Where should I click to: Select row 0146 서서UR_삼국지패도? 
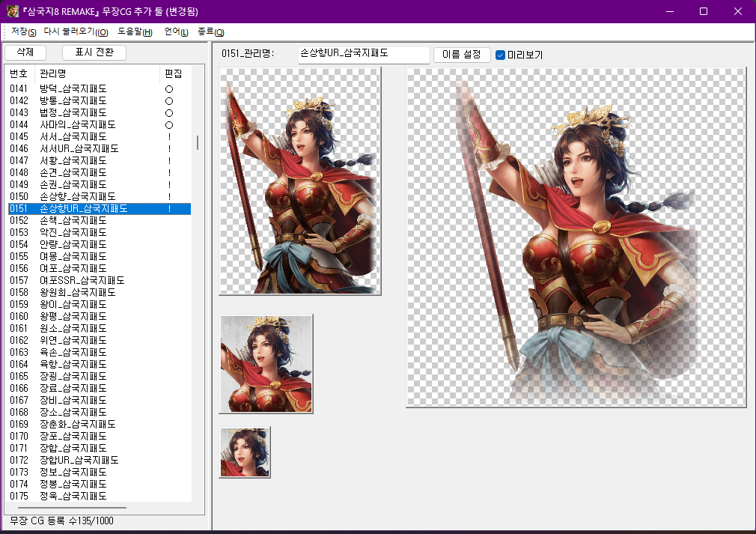(x=100, y=148)
